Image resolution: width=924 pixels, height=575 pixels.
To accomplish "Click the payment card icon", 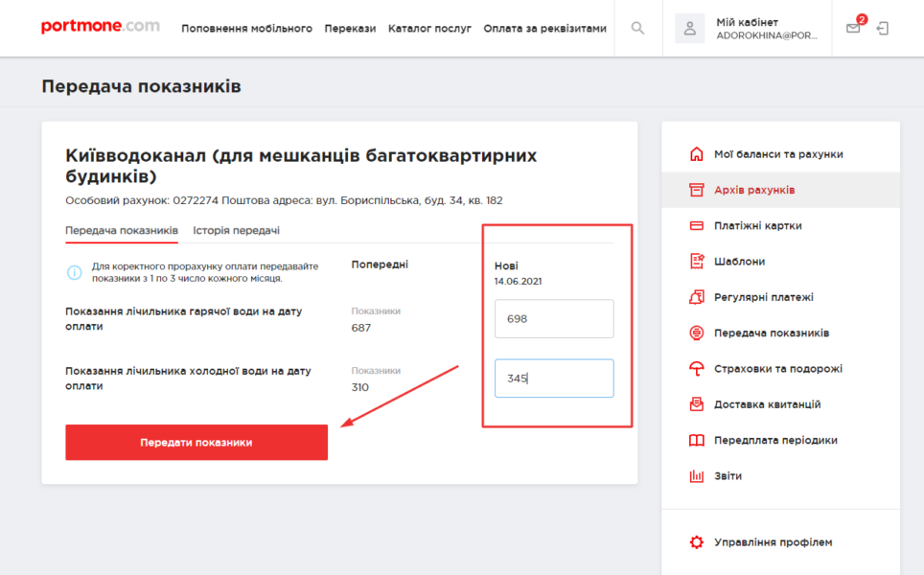I will point(697,225).
